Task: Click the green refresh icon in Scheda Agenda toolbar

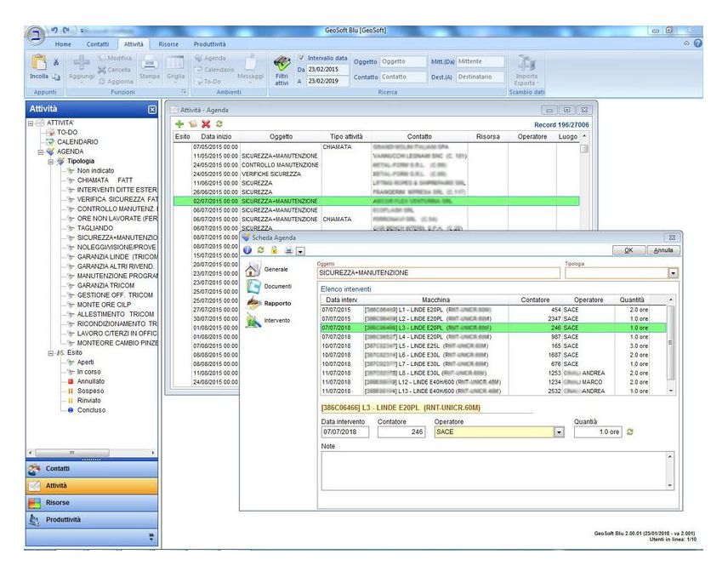Action: [x=260, y=250]
